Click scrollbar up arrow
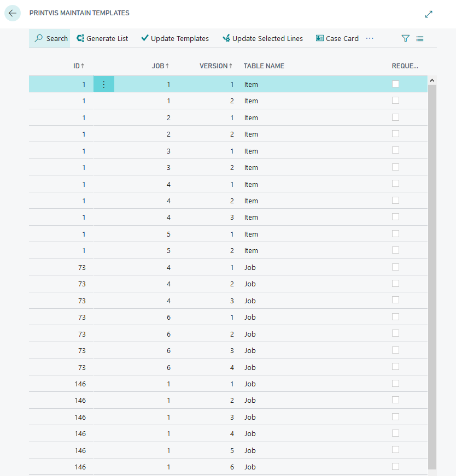 click(432, 80)
